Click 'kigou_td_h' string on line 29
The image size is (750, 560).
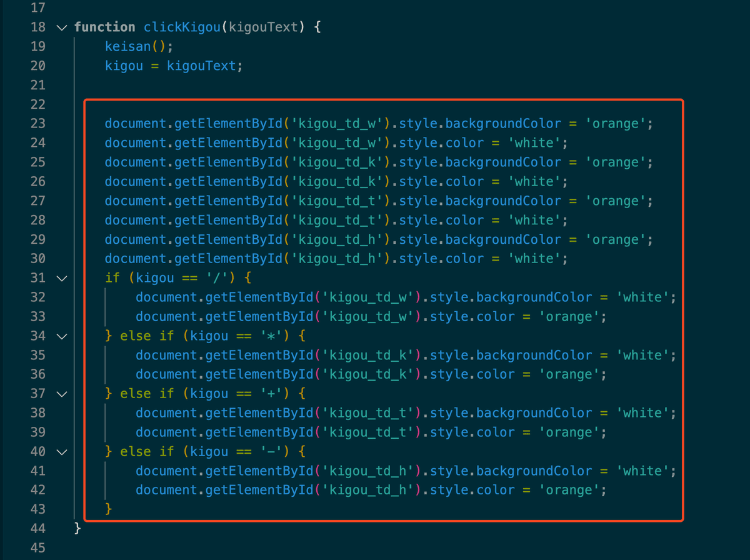tap(337, 240)
